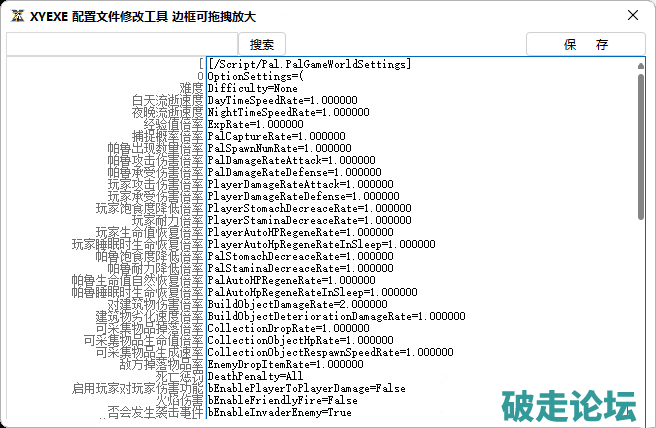Screen dimensions: 656x428
Task: Click the XYEXE app icon in title bar
Action: [x=16, y=16]
